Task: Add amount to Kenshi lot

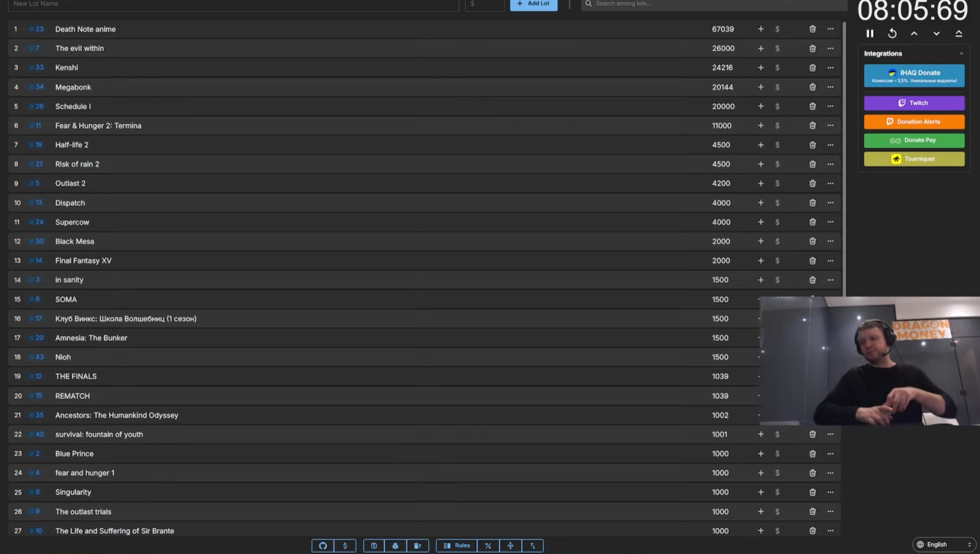Action: tap(761, 68)
